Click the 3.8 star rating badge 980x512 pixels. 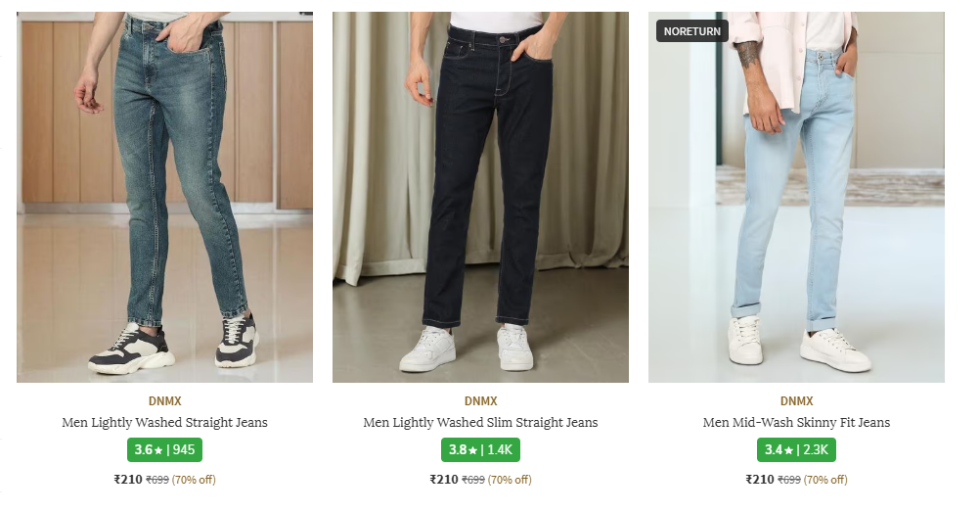coord(480,450)
